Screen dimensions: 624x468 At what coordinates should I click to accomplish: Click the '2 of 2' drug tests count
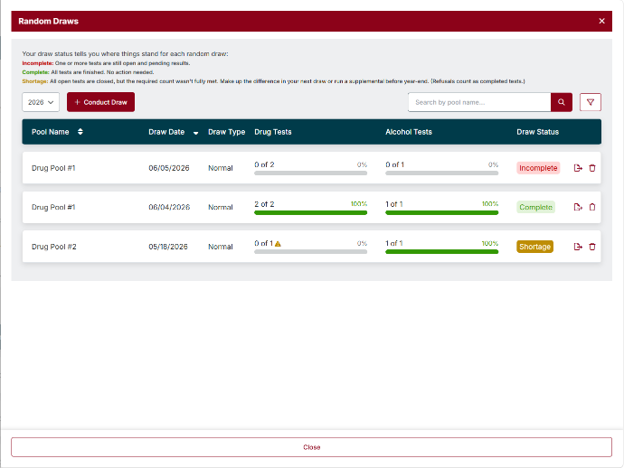pos(264,204)
